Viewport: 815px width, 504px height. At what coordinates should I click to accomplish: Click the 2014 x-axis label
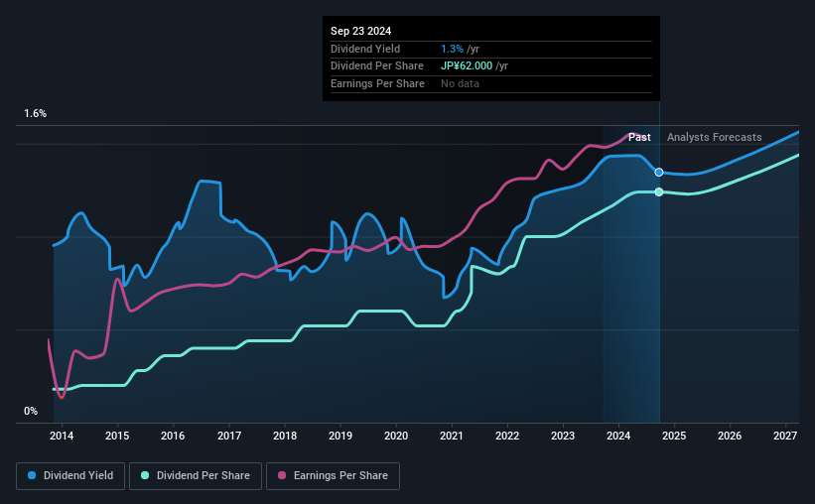tap(62, 436)
